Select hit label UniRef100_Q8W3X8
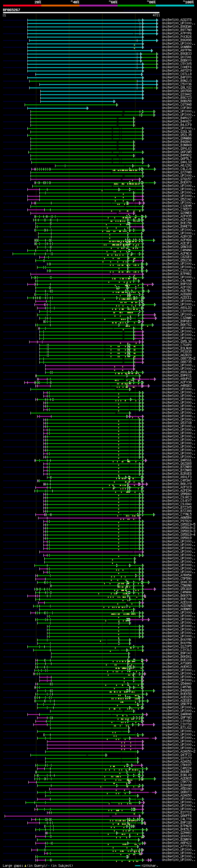 (x=177, y=247)
